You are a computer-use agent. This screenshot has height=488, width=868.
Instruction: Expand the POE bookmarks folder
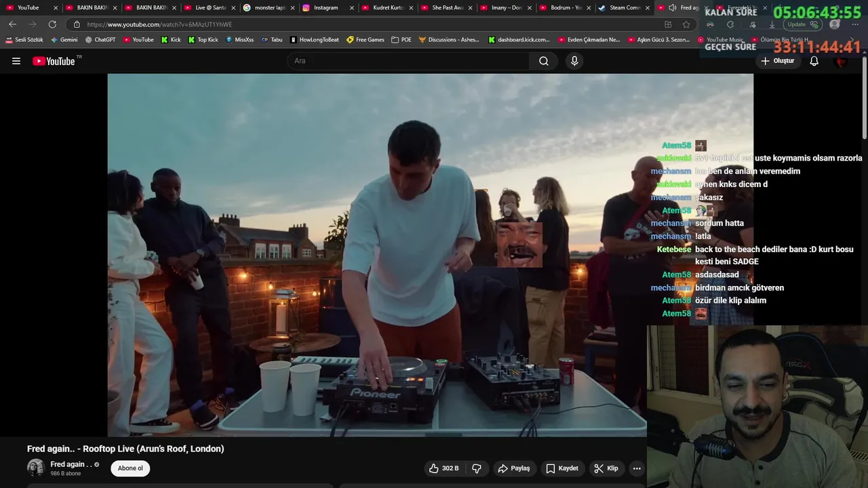401,40
